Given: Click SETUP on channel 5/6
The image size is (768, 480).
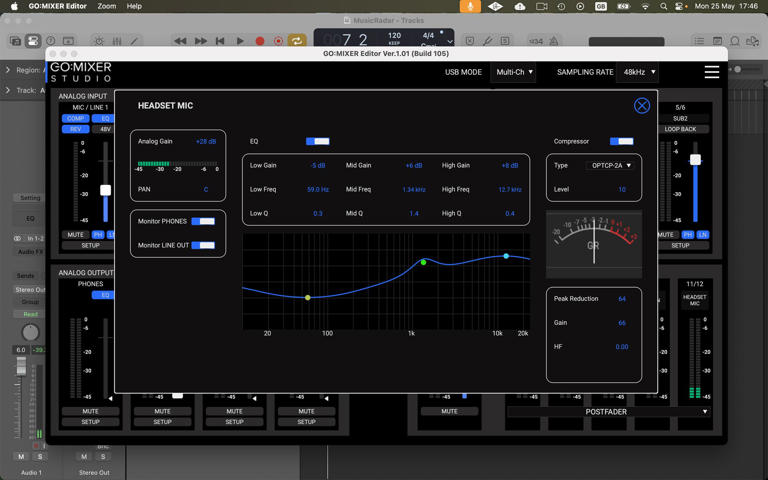Looking at the screenshot, I should pyautogui.click(x=680, y=245).
